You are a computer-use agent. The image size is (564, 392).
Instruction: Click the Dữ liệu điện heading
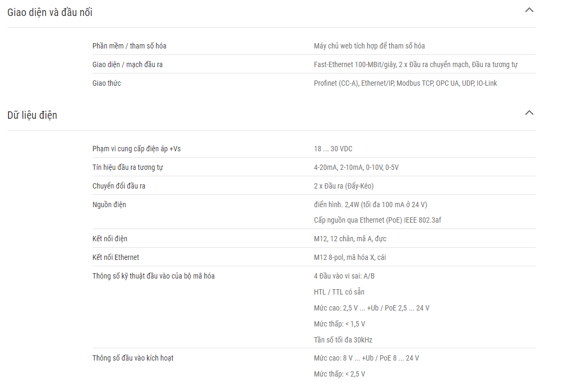click(32, 116)
